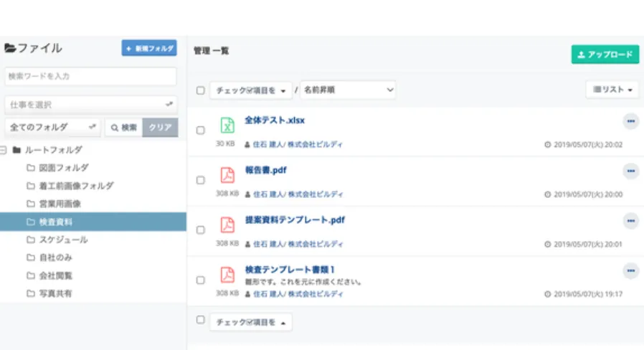The width and height of the screenshot is (644, 350).
Task: Select the 会社閲覧 folder
Action: [x=55, y=275]
